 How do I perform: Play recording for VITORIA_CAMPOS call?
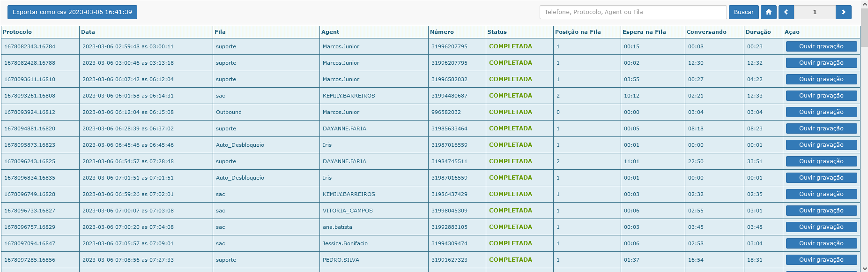821,211
